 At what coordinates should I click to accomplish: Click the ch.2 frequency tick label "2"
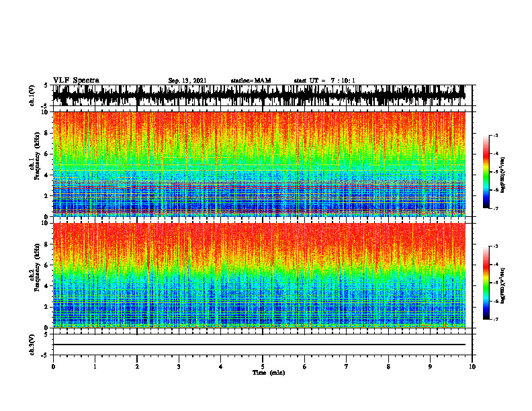click(47, 307)
